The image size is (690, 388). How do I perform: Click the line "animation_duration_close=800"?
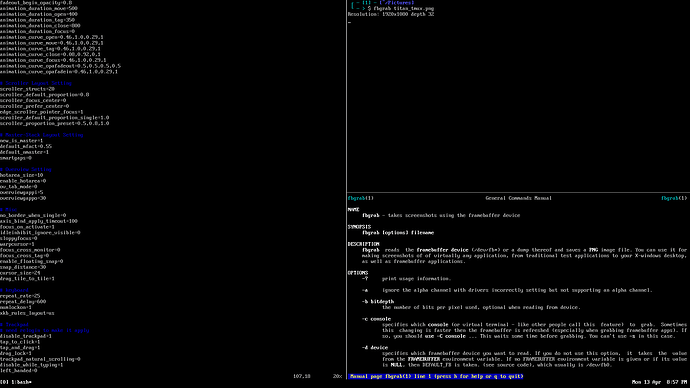[40, 26]
